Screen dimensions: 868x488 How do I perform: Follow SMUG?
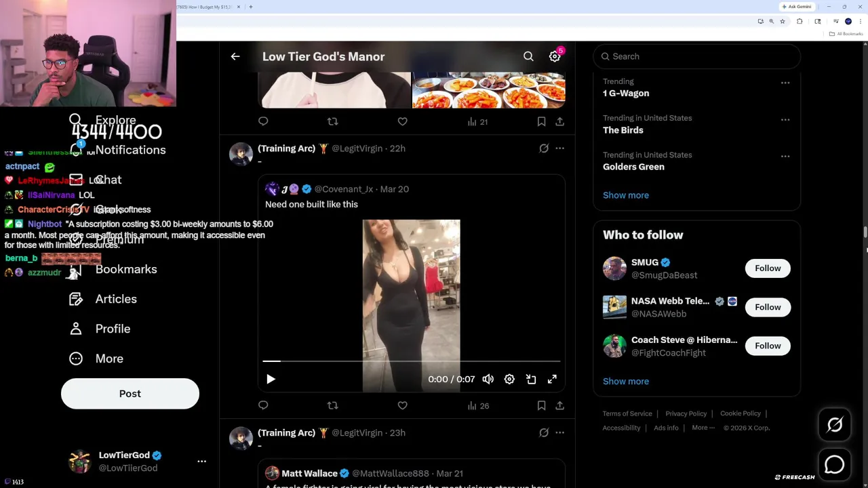point(768,268)
